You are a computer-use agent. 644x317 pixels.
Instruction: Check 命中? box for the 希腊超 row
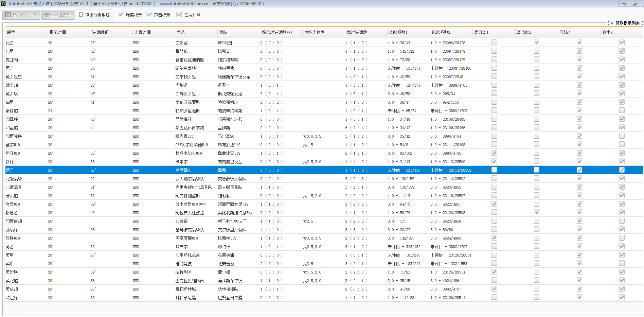click(x=622, y=110)
